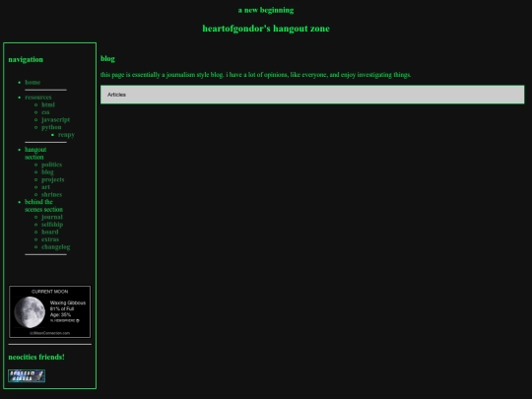Open the resources link
532x399 pixels.
pyautogui.click(x=38, y=98)
